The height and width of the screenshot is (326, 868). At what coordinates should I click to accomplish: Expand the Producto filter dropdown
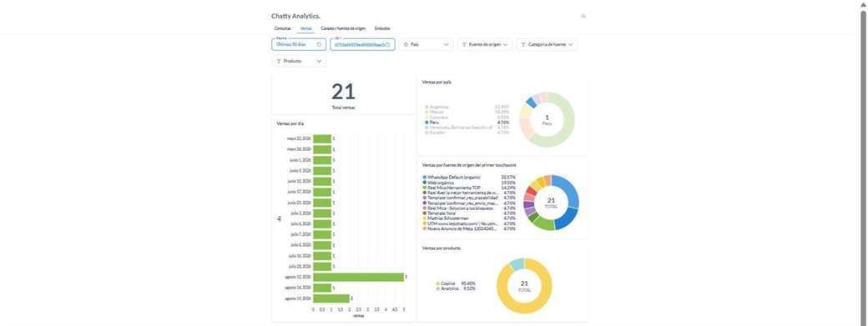pos(299,62)
